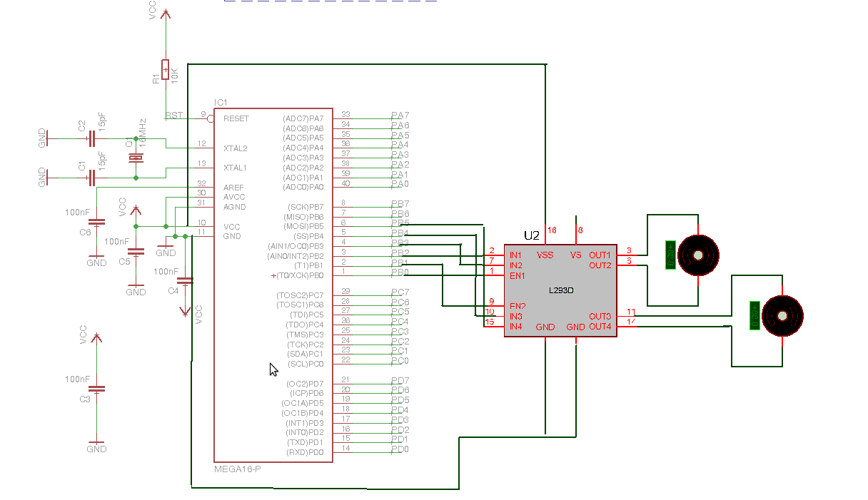
Task: Select the C3 100nF capacitor
Action: coord(97,389)
